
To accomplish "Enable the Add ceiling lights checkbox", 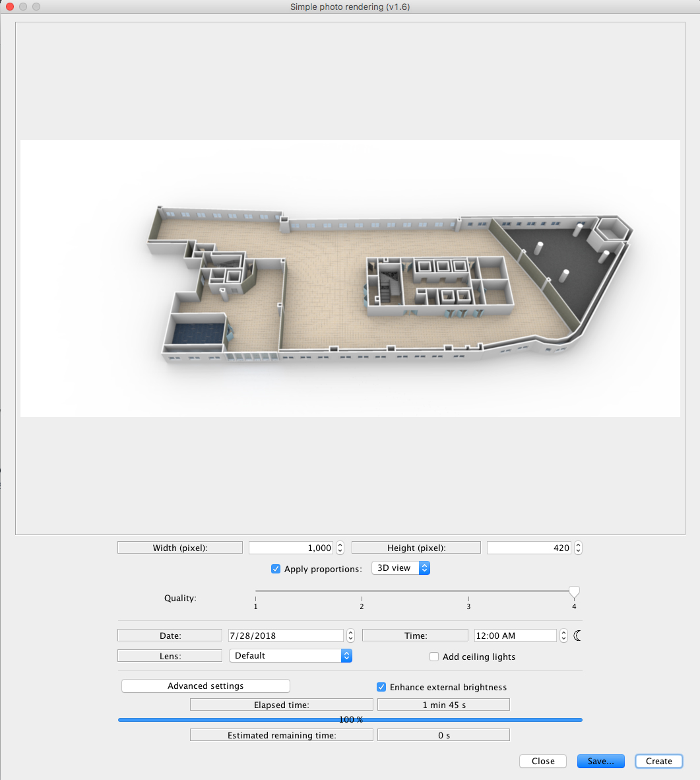I will click(434, 657).
